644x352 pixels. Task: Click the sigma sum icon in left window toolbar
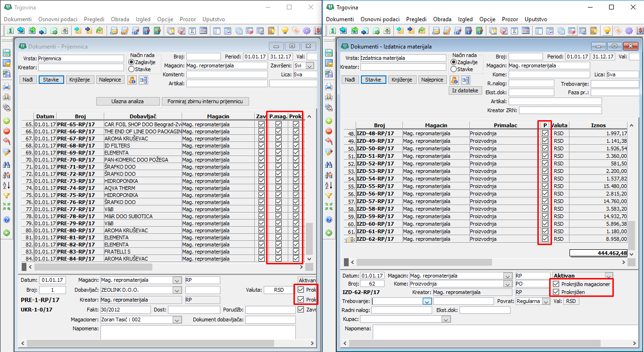[192, 31]
